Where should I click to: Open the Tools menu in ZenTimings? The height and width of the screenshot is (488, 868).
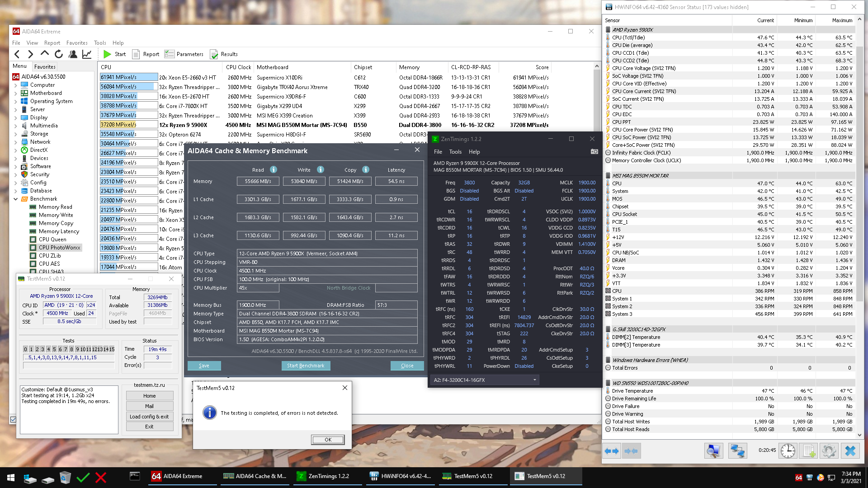coord(455,152)
